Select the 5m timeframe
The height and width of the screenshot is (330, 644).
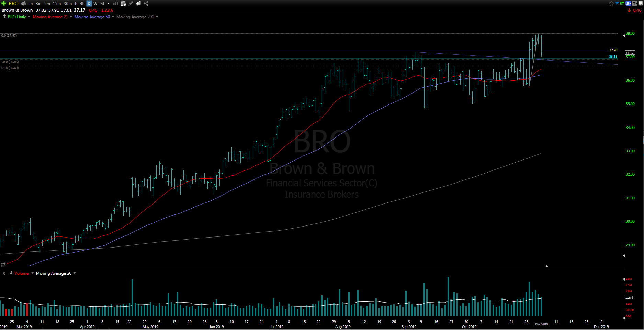click(x=47, y=4)
